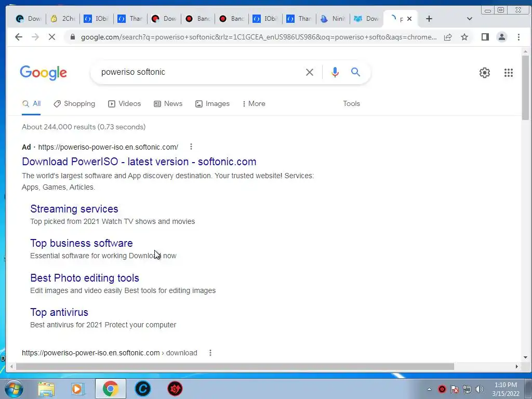
Task: Switch to the Ninite tab
Action: coord(333,19)
